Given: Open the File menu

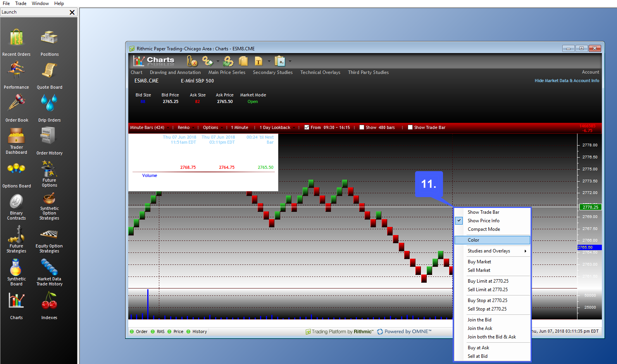Looking at the screenshot, I should click(x=6, y=3).
